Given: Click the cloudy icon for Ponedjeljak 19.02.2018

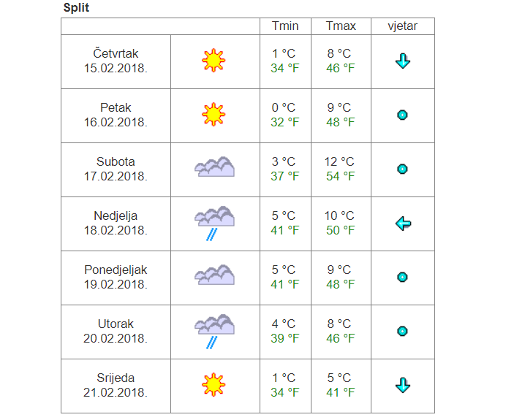Looking at the screenshot, I should pyautogui.click(x=215, y=275).
